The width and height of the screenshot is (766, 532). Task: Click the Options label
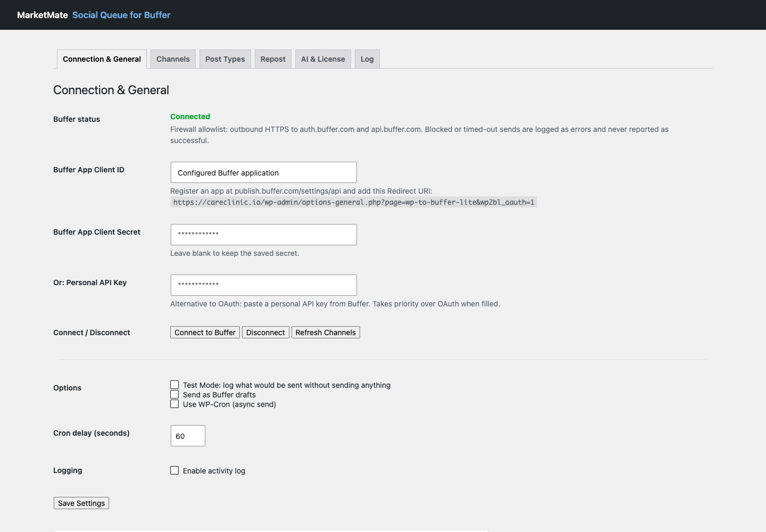pyautogui.click(x=67, y=388)
